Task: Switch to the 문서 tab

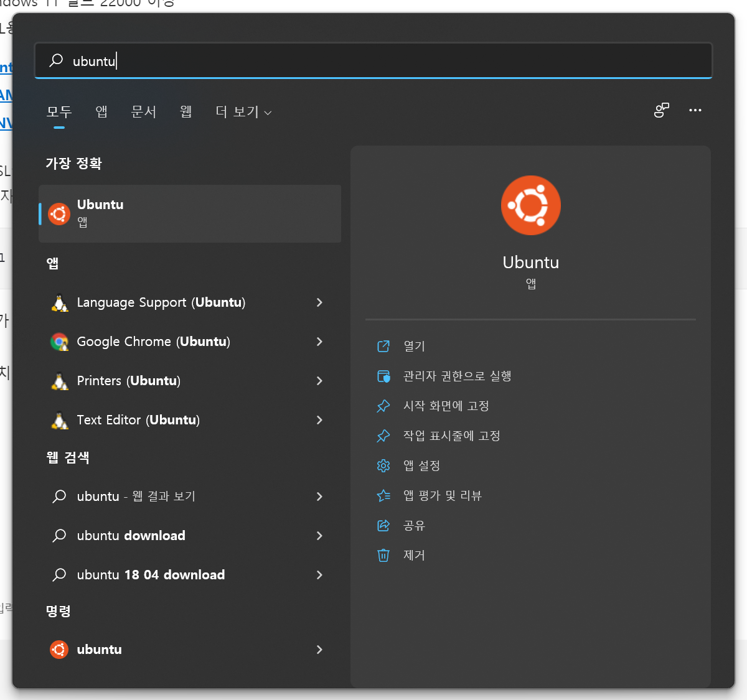Action: tap(144, 111)
